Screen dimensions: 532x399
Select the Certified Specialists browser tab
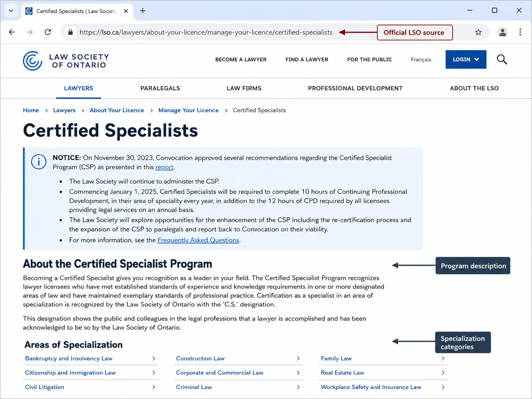point(77,11)
